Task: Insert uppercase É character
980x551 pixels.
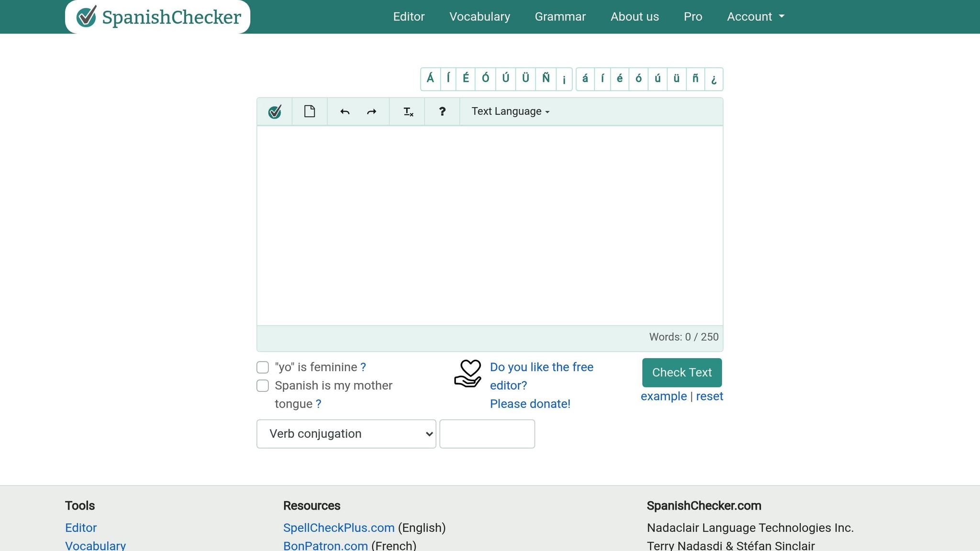Action: (x=466, y=79)
